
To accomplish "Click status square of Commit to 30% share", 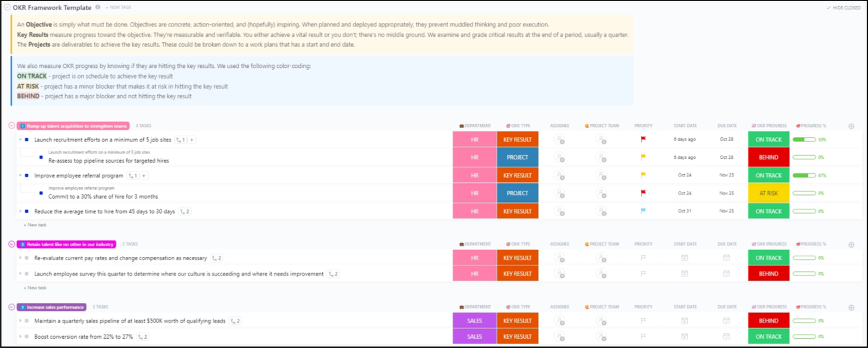I will [x=41, y=193].
